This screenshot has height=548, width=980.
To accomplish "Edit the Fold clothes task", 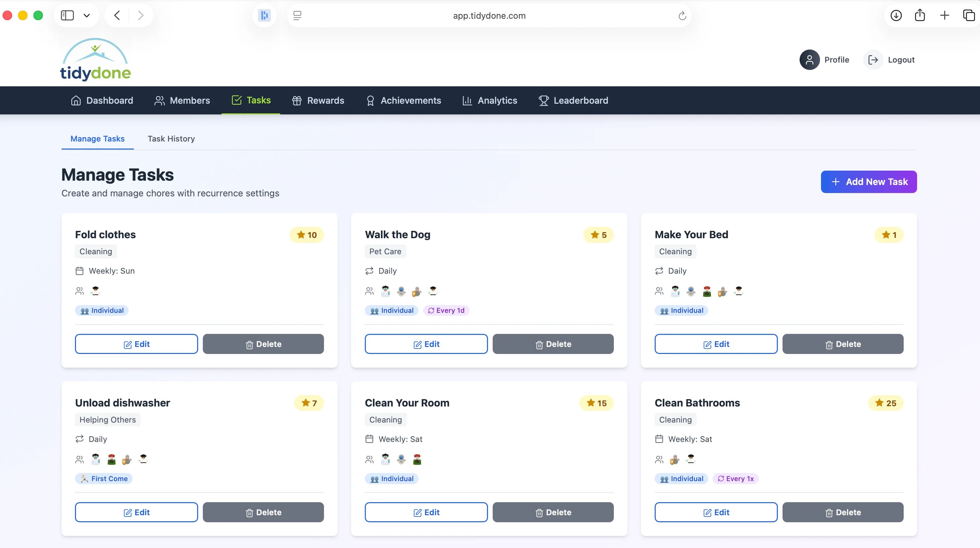I will click(x=136, y=344).
